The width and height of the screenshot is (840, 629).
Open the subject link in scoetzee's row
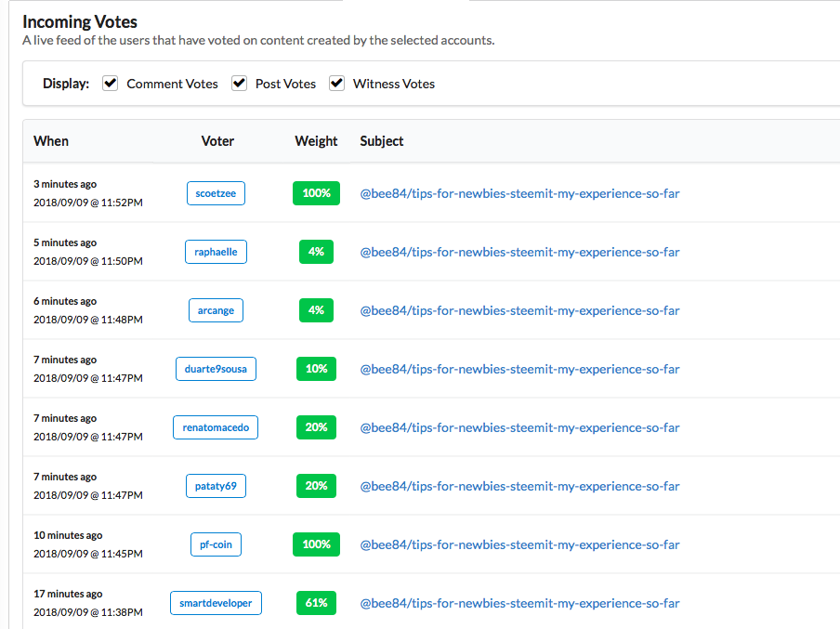pyautogui.click(x=519, y=193)
